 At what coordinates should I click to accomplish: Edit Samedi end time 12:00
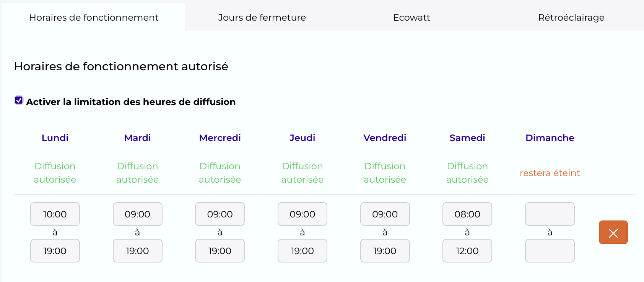pyautogui.click(x=467, y=251)
